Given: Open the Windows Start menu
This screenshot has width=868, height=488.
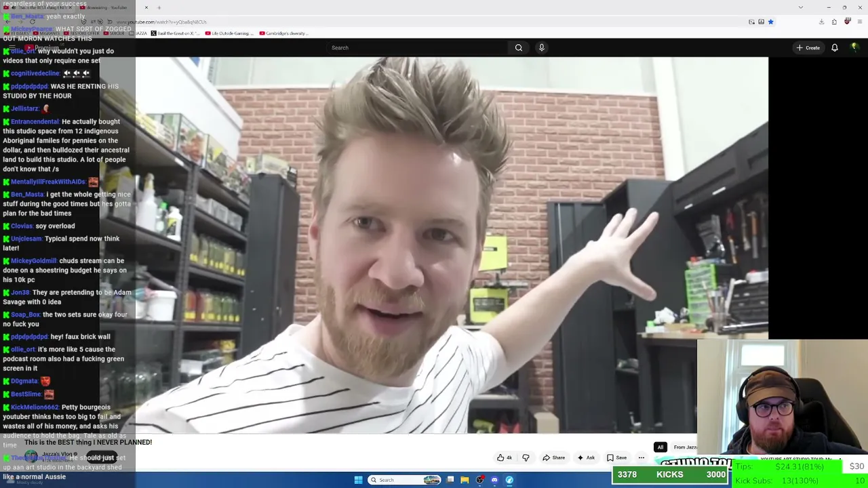Looking at the screenshot, I should pyautogui.click(x=358, y=480).
